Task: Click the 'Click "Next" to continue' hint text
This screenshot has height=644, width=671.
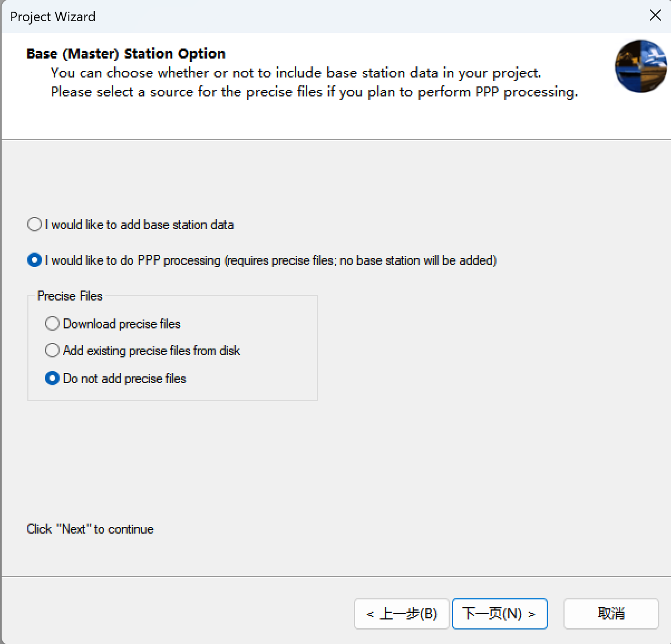Action: [x=90, y=529]
